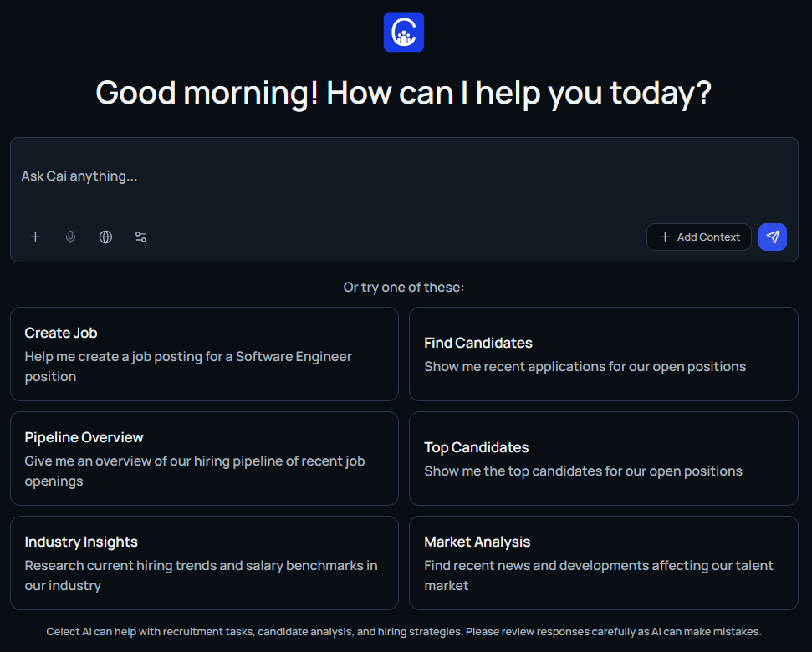Activate the microphone voice input icon
Screen dimensions: 812x652
70,237
